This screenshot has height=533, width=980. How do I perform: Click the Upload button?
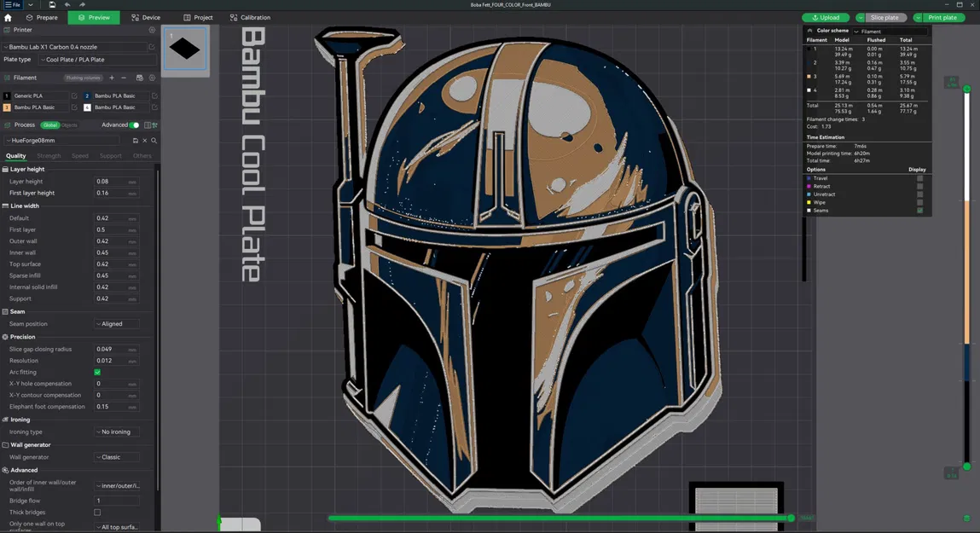[x=826, y=17]
